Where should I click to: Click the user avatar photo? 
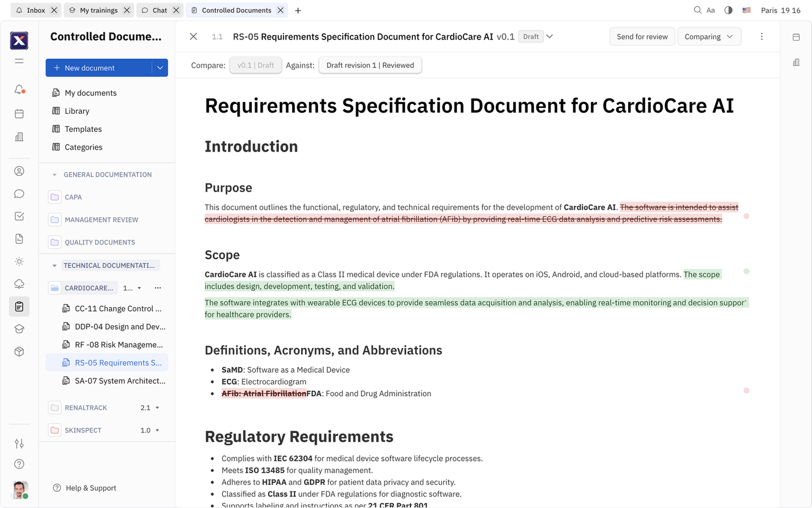click(20, 490)
